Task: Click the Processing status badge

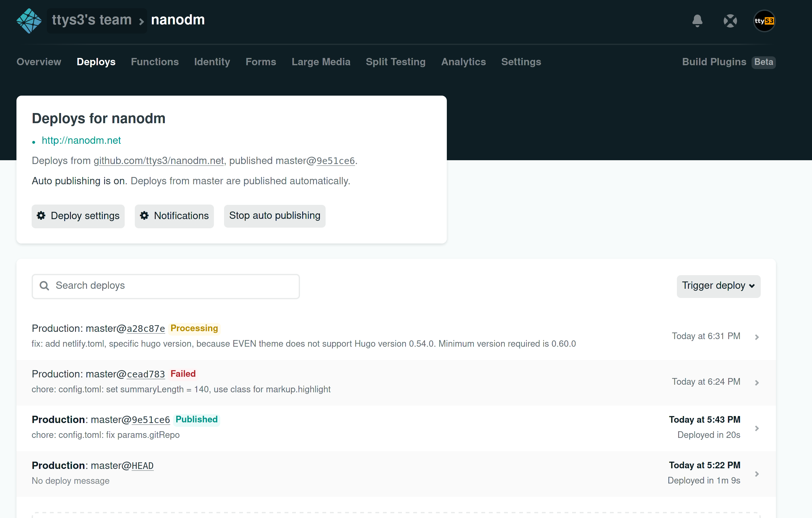Action: point(194,328)
